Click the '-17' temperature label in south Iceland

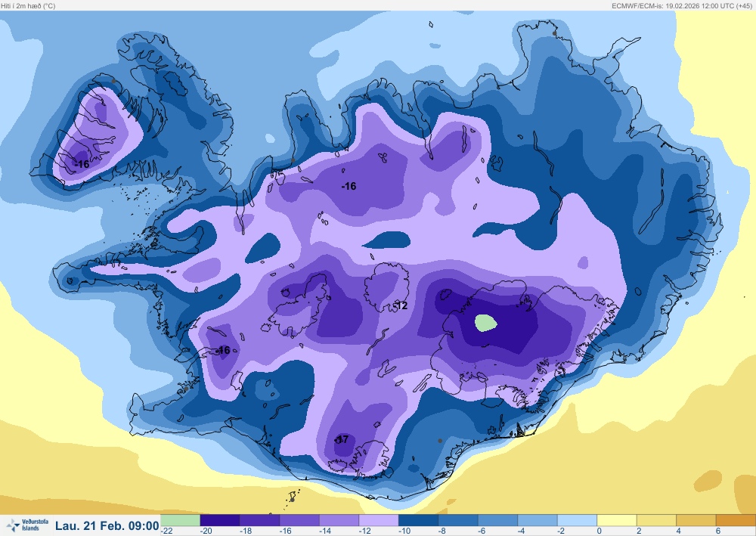(x=342, y=439)
